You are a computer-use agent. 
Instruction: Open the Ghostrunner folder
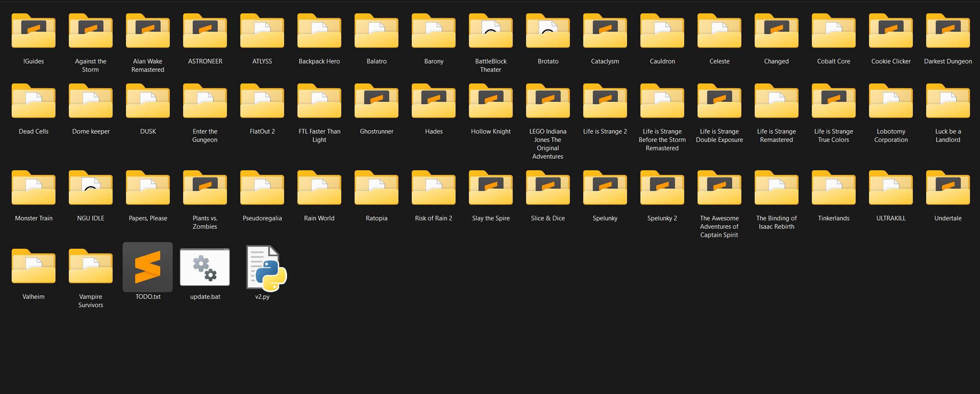376,101
